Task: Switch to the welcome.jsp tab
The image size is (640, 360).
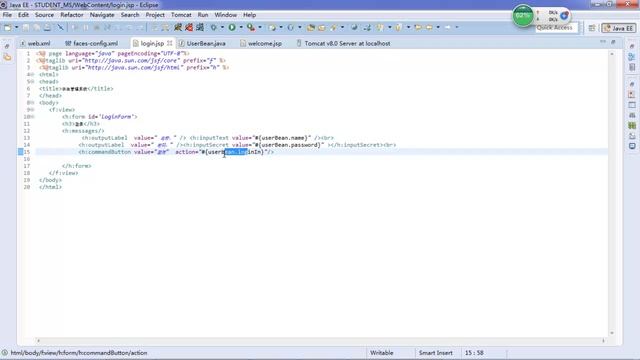Action: (261, 43)
